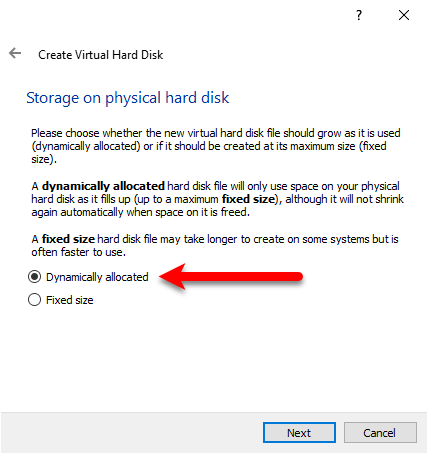Click bold fixed size in maximum size sentence

[248, 199]
